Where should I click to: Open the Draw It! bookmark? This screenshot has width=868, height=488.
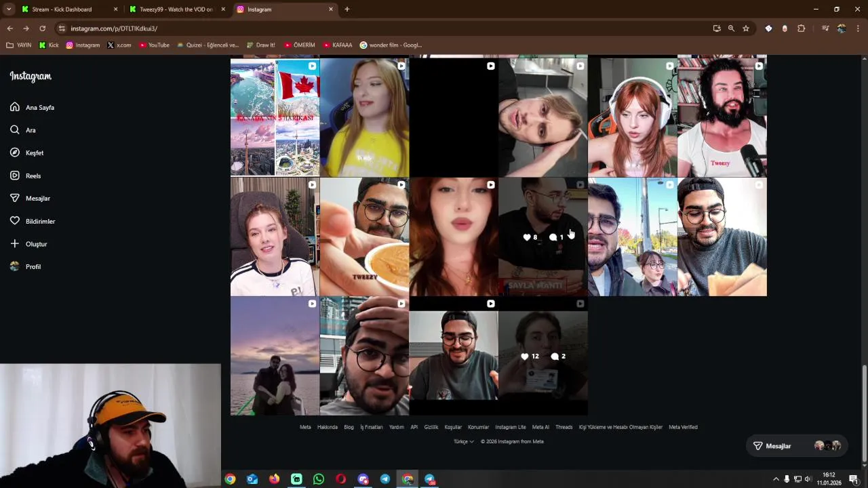coord(260,45)
